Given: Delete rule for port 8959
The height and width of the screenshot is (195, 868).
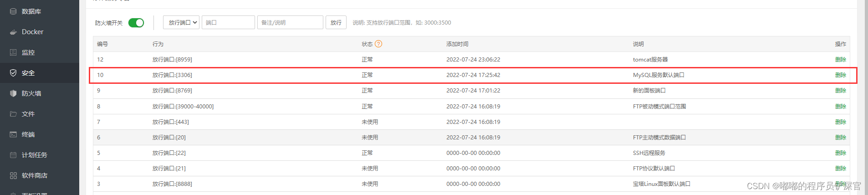Looking at the screenshot, I should coord(840,60).
